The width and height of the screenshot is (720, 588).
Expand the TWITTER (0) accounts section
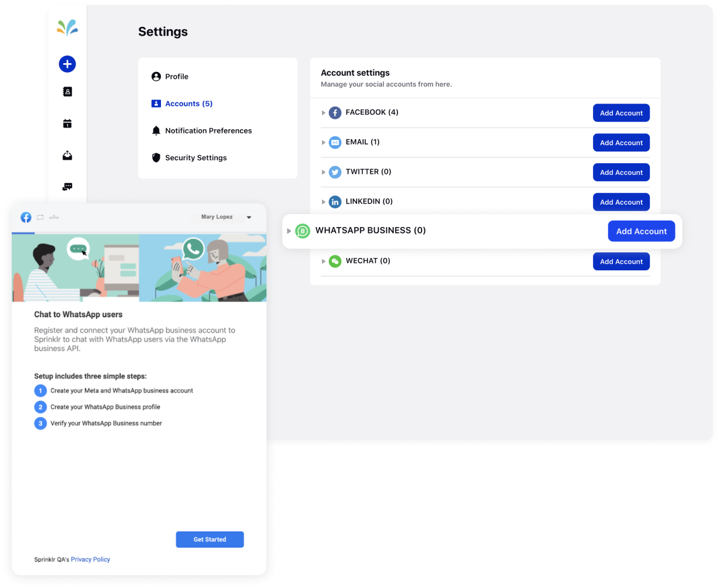pos(324,172)
